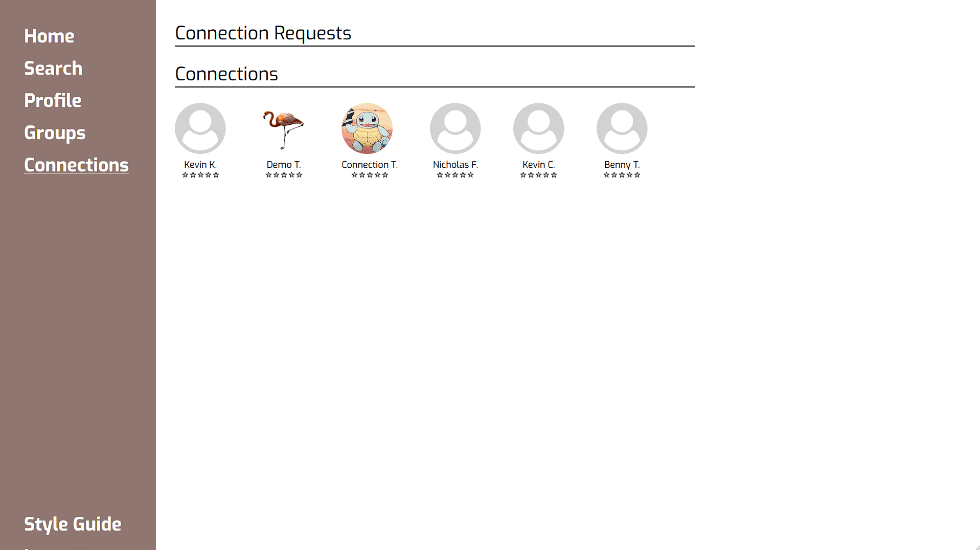Open the Style Guide link
The height and width of the screenshot is (550, 980).
click(x=73, y=524)
